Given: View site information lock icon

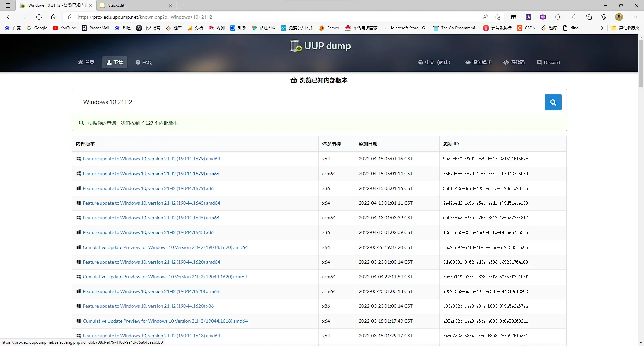Looking at the screenshot, I should coord(70,17).
